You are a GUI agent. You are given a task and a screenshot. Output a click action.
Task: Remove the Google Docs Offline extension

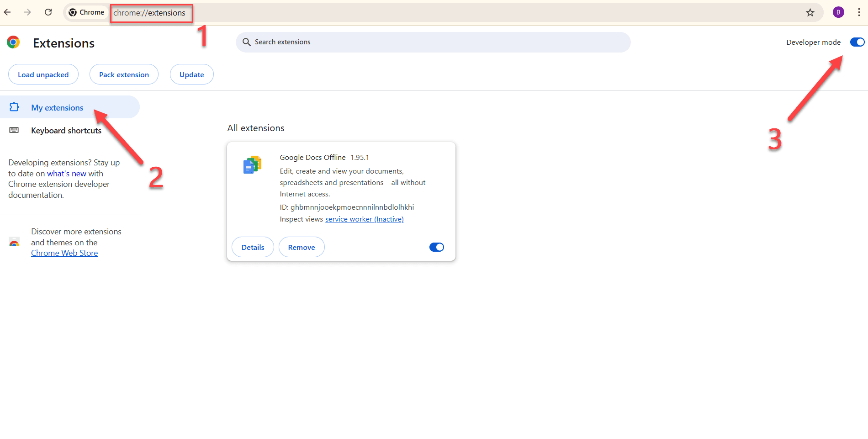tap(302, 247)
